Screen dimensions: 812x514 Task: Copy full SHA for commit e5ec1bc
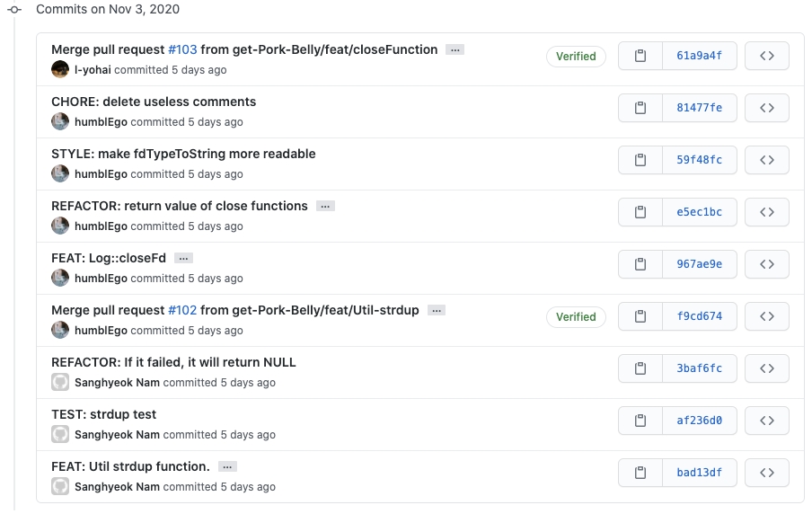click(640, 212)
